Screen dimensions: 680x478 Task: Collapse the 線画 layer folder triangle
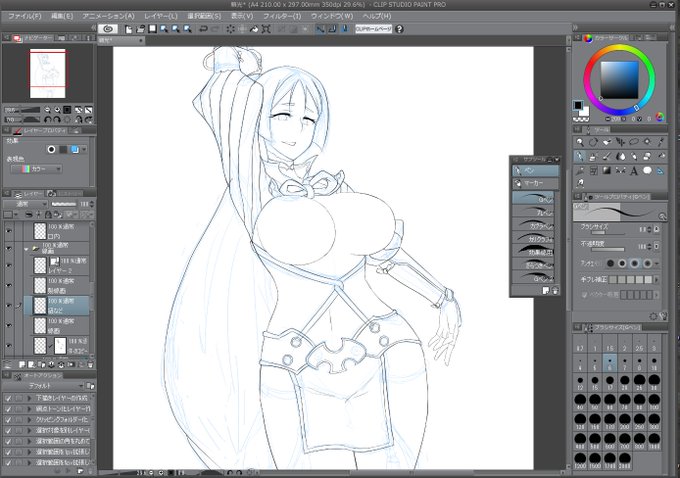coord(26,249)
